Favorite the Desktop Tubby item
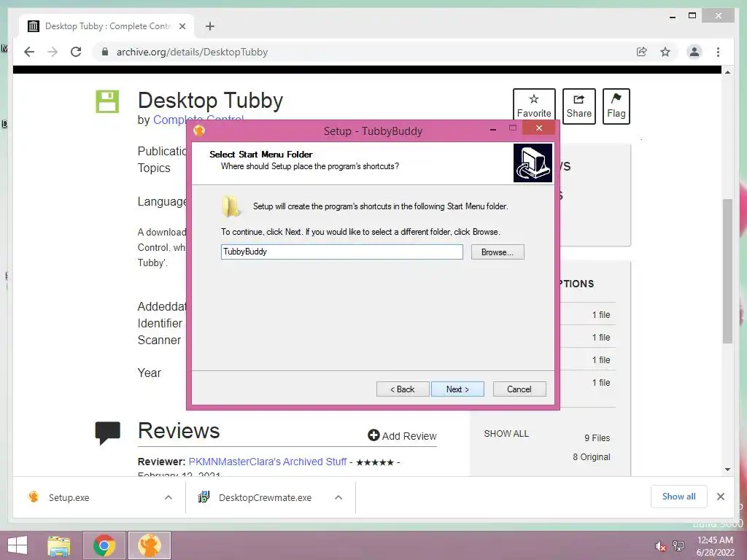 click(534, 106)
